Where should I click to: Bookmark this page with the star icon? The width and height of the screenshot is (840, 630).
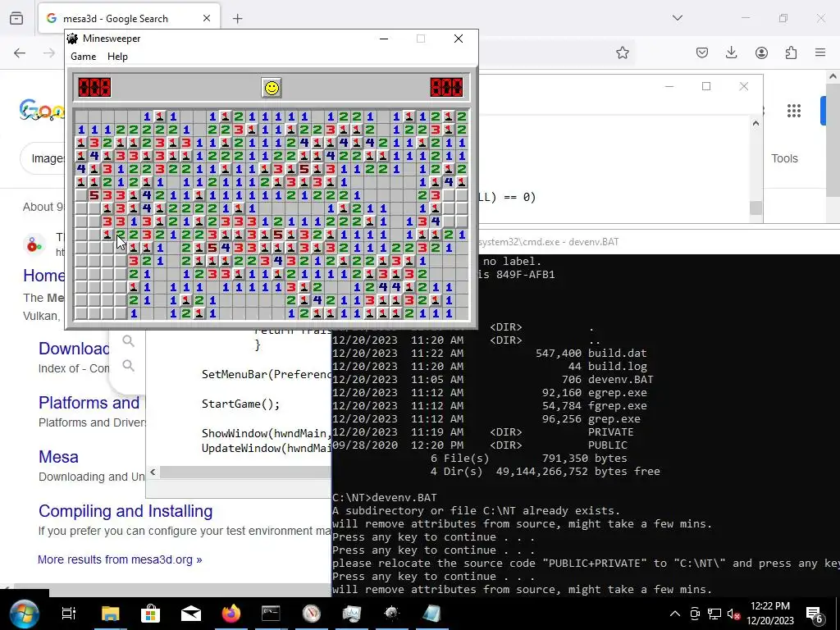(622, 52)
